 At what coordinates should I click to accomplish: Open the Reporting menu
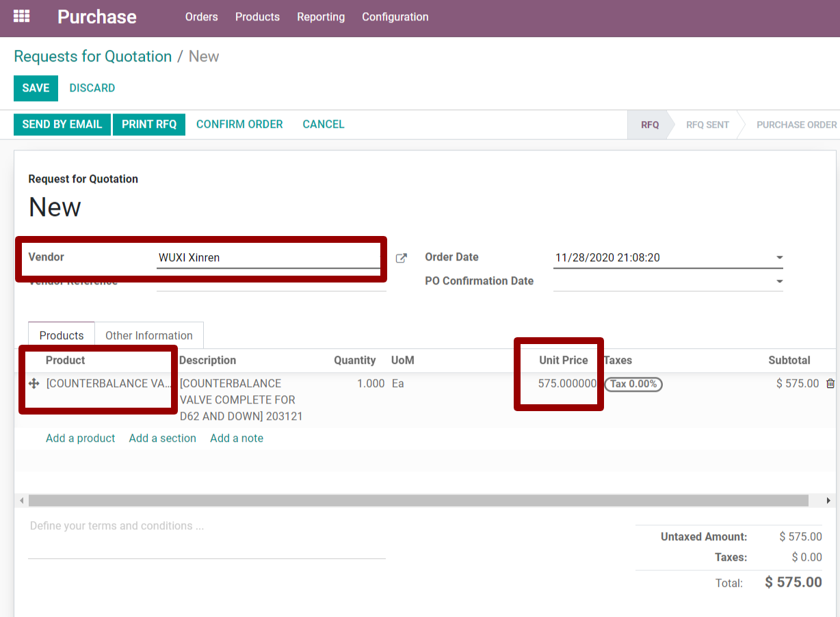(321, 17)
